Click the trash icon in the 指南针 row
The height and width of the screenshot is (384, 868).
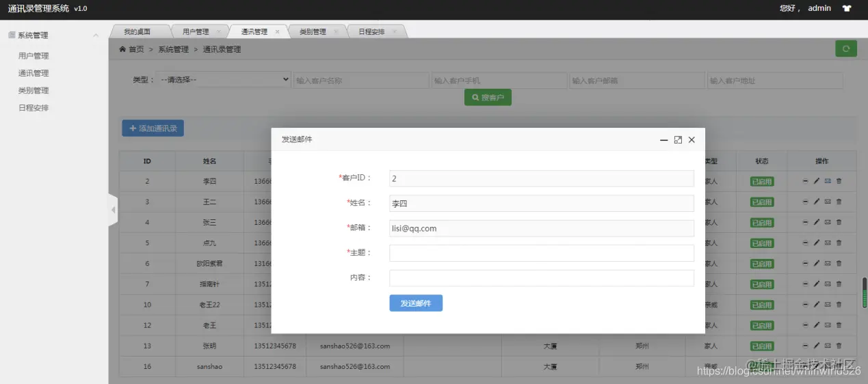(x=839, y=284)
